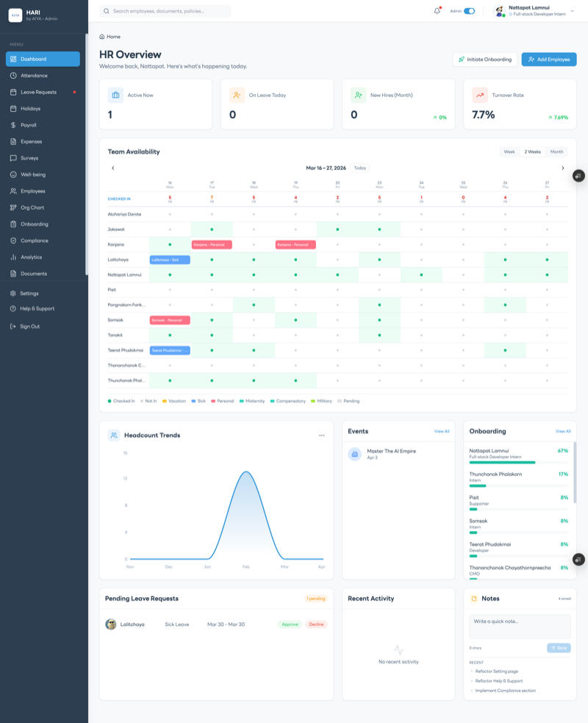
Task: Click Home breadcrumb text
Action: [113, 37]
